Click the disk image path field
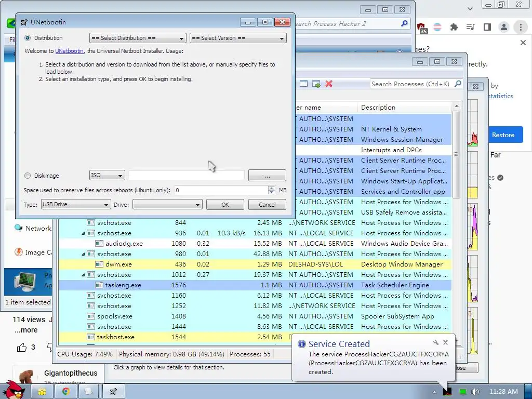532x399 pixels. pos(187,175)
